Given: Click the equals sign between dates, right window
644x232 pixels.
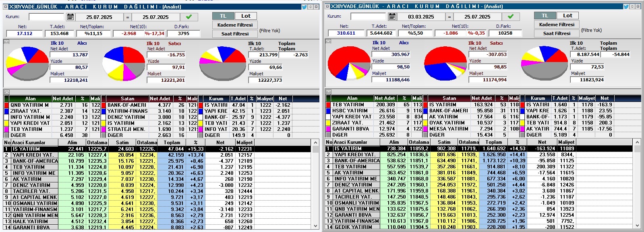Looking at the screenshot, I should [449, 17].
